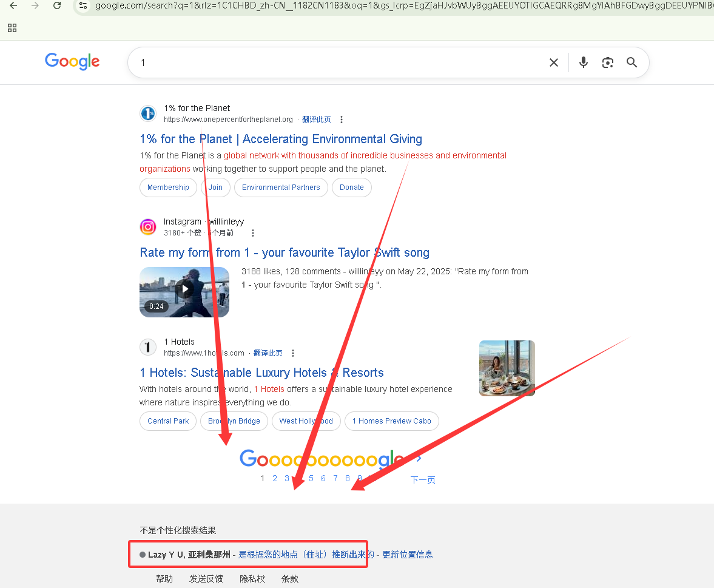This screenshot has height=588, width=714.
Task: Go to results page 8
Action: point(348,478)
